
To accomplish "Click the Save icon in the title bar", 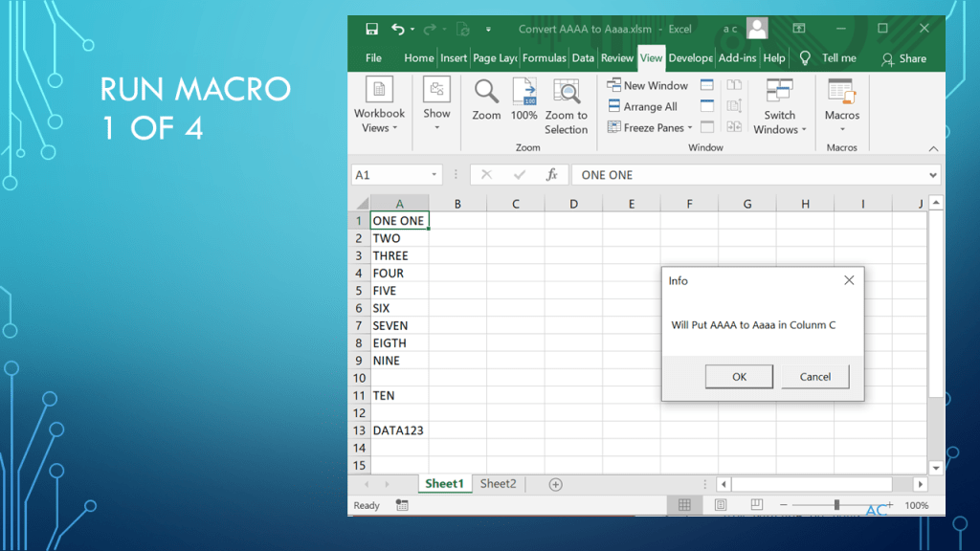I will coord(371,29).
